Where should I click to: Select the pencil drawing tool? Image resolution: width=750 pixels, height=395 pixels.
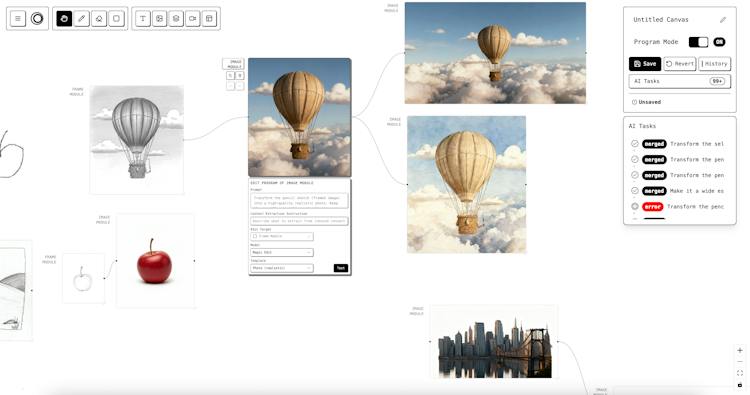[81, 19]
